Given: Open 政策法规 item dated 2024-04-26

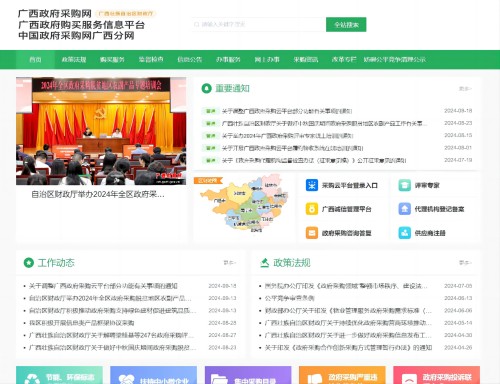Looking at the screenshot, I should tap(348, 347).
